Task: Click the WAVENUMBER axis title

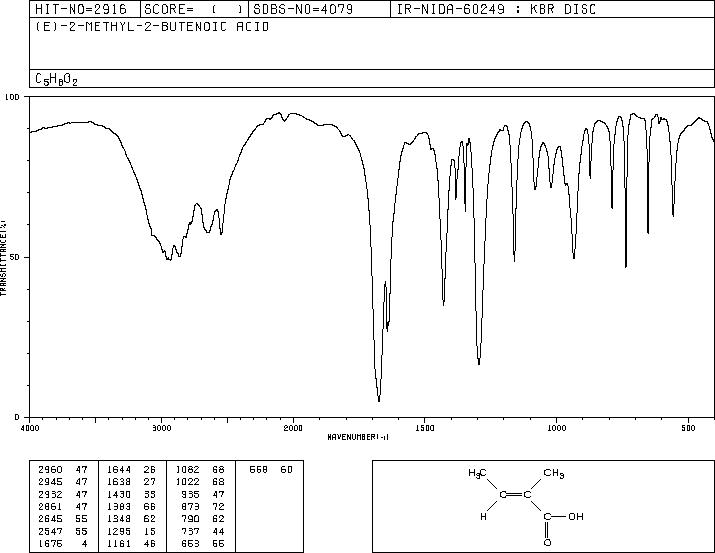Action: click(x=358, y=437)
